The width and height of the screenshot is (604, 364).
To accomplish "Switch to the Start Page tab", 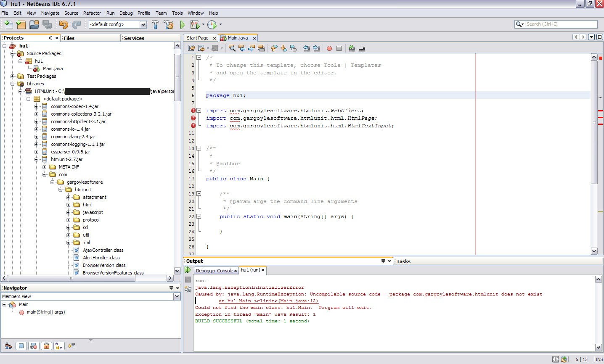I will click(x=198, y=38).
